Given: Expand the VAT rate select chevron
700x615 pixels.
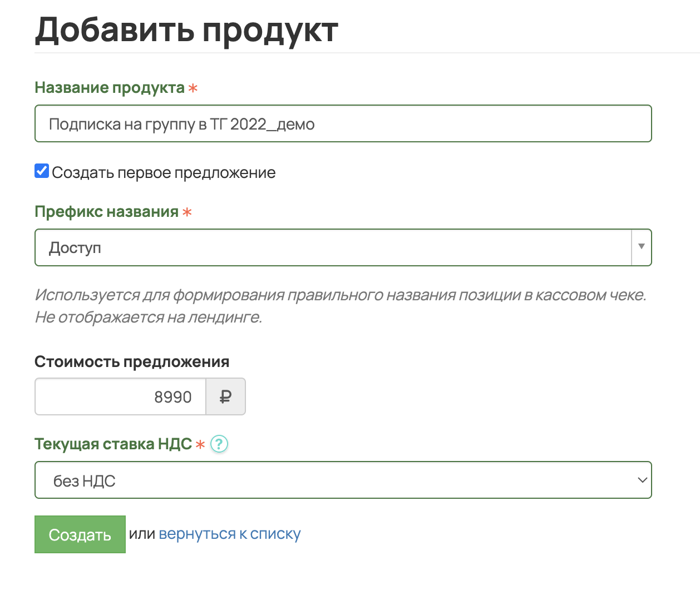Looking at the screenshot, I should (642, 480).
